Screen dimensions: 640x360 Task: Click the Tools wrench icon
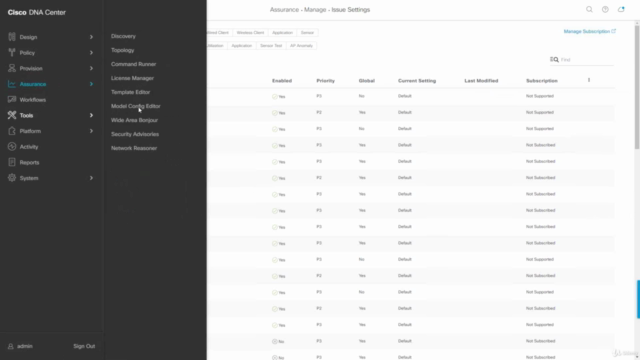[12, 115]
